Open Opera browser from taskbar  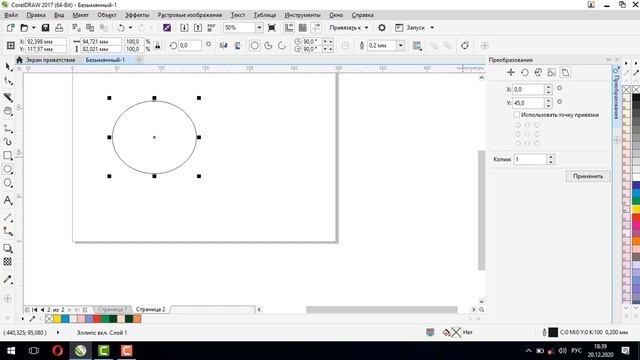point(58,351)
